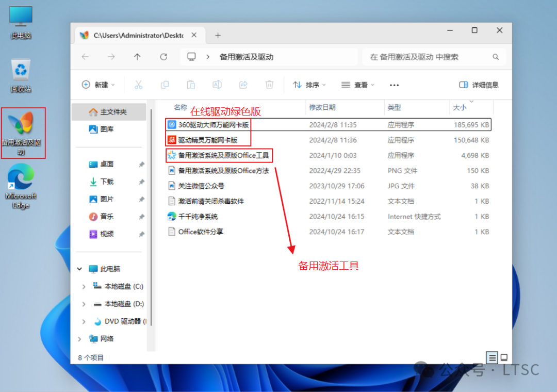Click the Back navigation arrow

85,57
